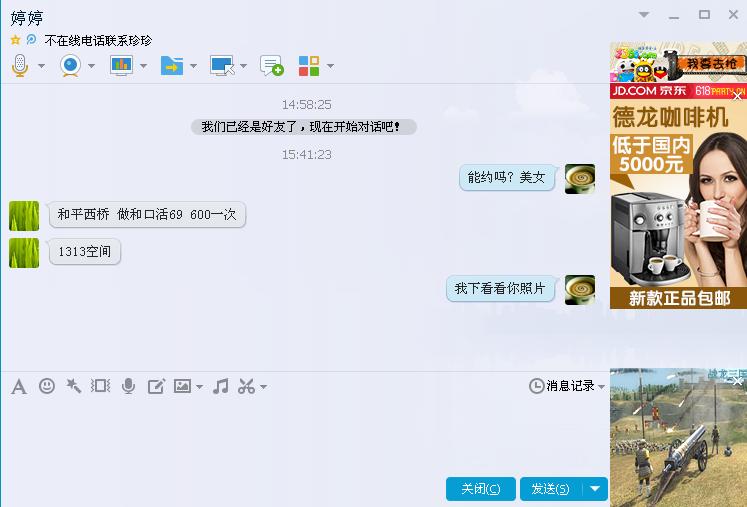Expand the screenshot scissors dropdown arrow

(263, 386)
